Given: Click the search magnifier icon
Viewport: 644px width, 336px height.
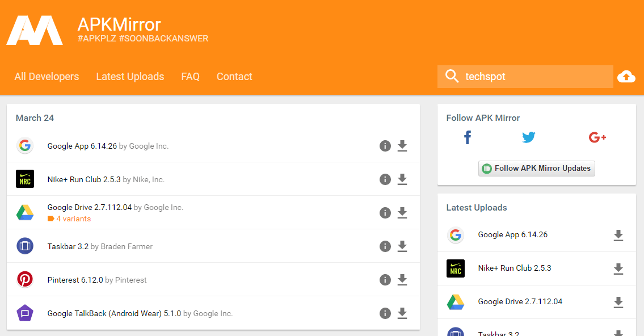Looking at the screenshot, I should [x=452, y=76].
